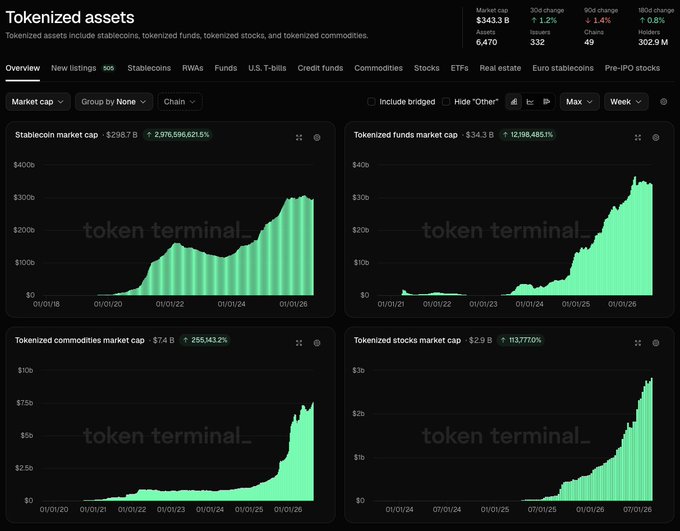The image size is (680, 531).
Task: Select the horizontal bar chart view icon
Action: point(546,102)
